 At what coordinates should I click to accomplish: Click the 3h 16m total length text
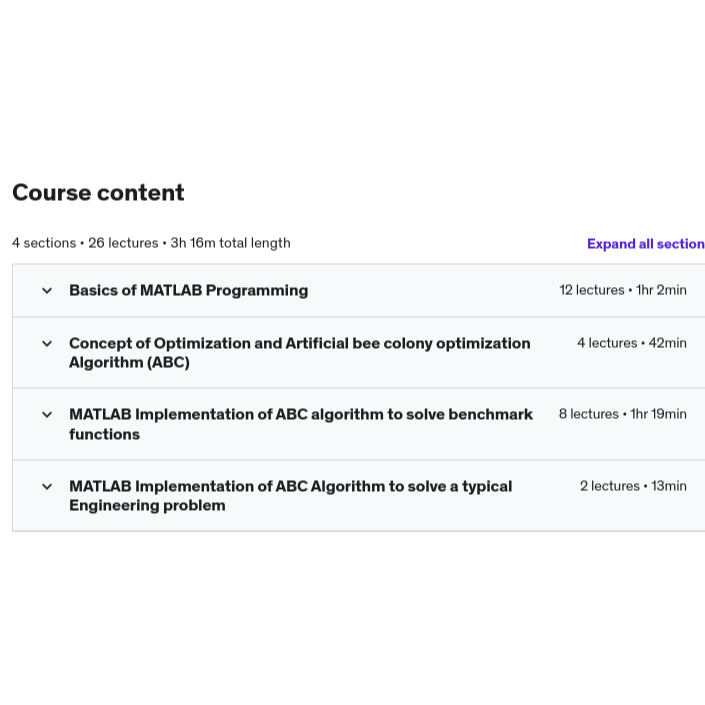pos(230,243)
